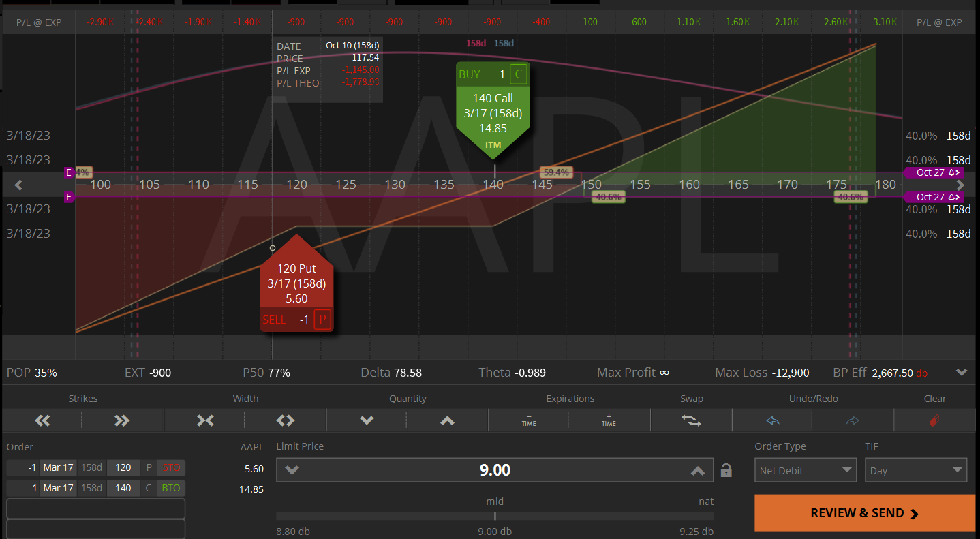Click the Max Loss -12,900 stat

(x=762, y=373)
